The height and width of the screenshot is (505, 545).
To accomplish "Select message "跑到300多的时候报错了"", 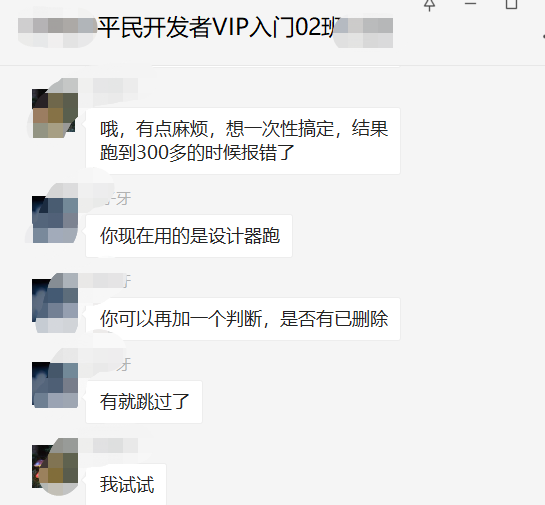I will pyautogui.click(x=197, y=152).
